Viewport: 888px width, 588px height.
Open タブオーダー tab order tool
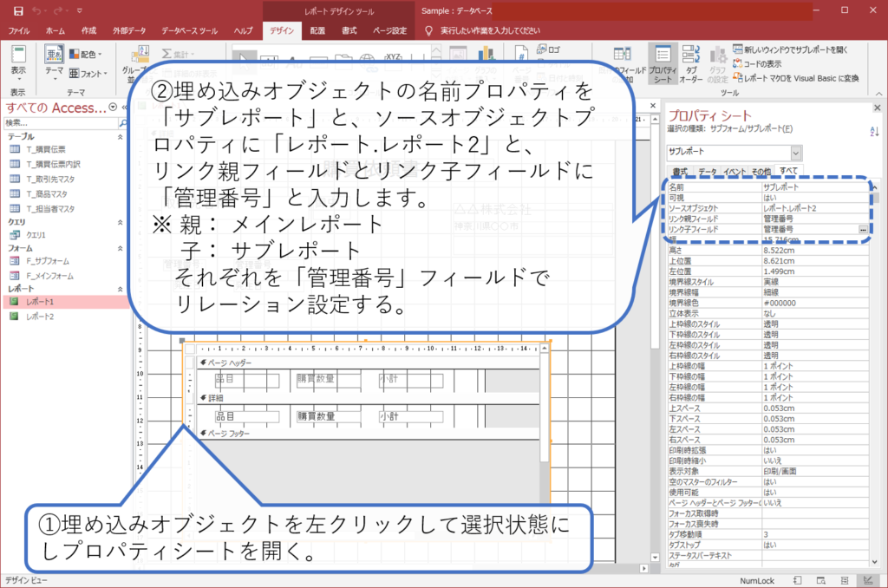tap(691, 63)
